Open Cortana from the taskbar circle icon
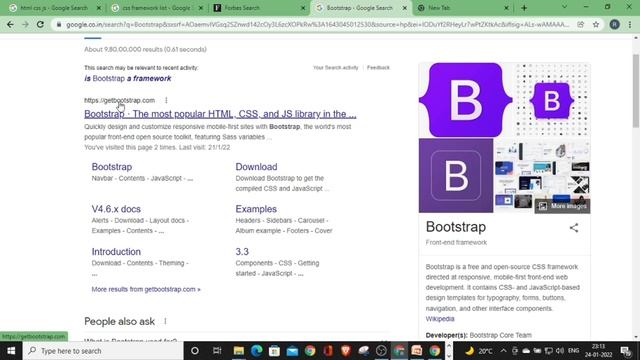640x360 pixels. [195, 351]
